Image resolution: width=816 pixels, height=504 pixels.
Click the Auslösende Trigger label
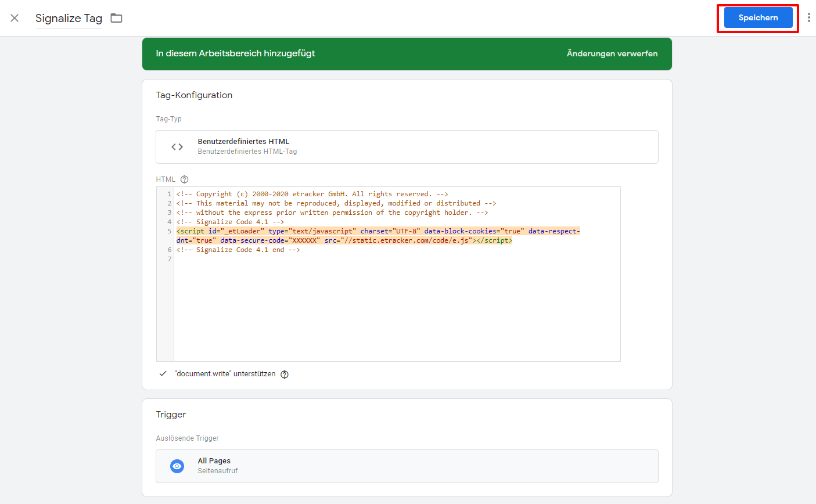click(187, 438)
